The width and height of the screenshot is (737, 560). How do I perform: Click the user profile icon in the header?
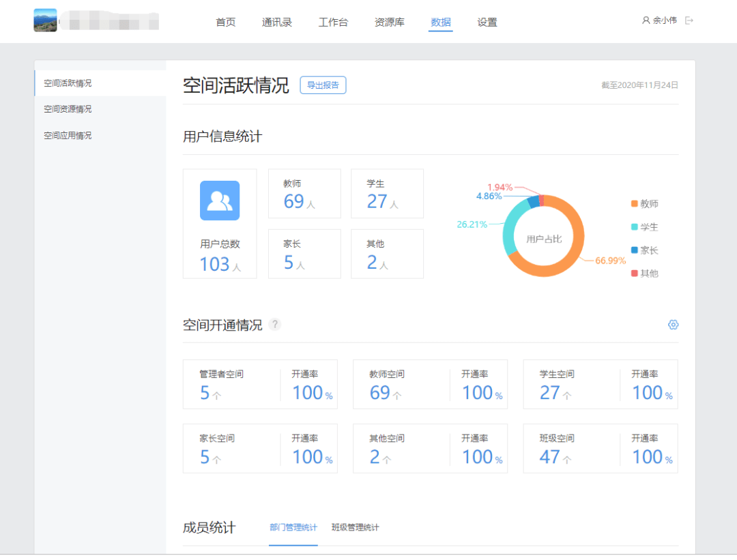coord(646,20)
